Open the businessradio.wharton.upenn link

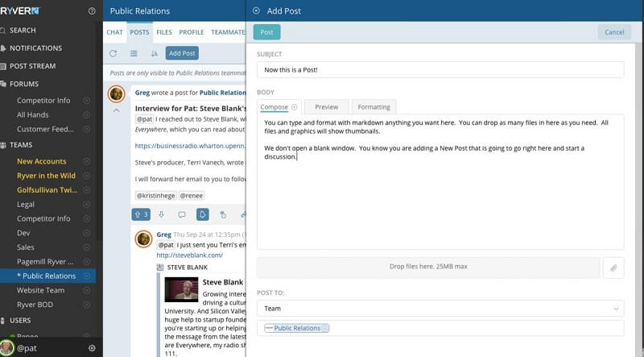191,146
